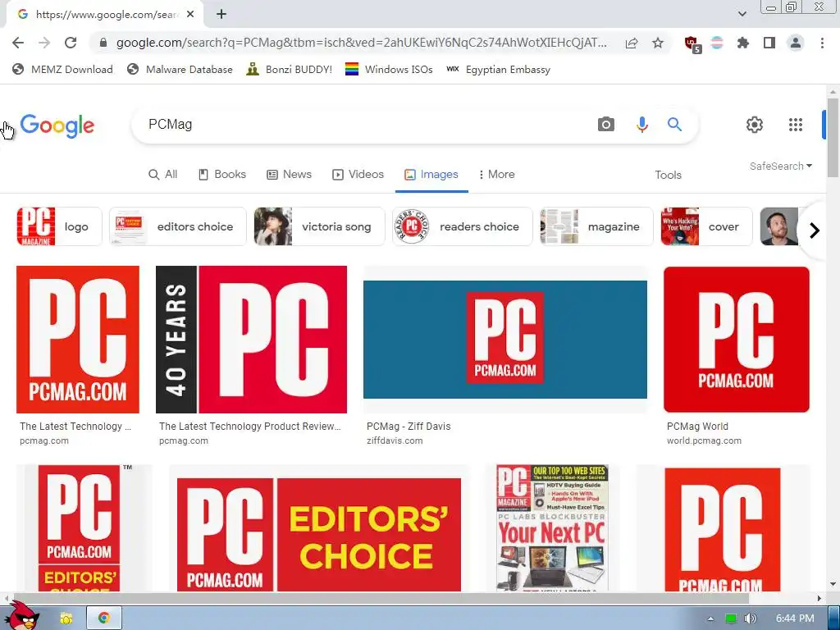This screenshot has height=630, width=840.
Task: Open the MEMZ Download bookmark
Action: click(62, 70)
